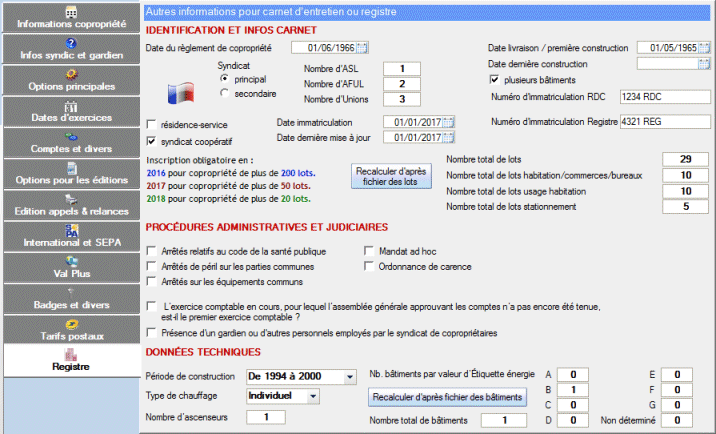Click the Registre building icon
716x434 pixels.
[71, 355]
